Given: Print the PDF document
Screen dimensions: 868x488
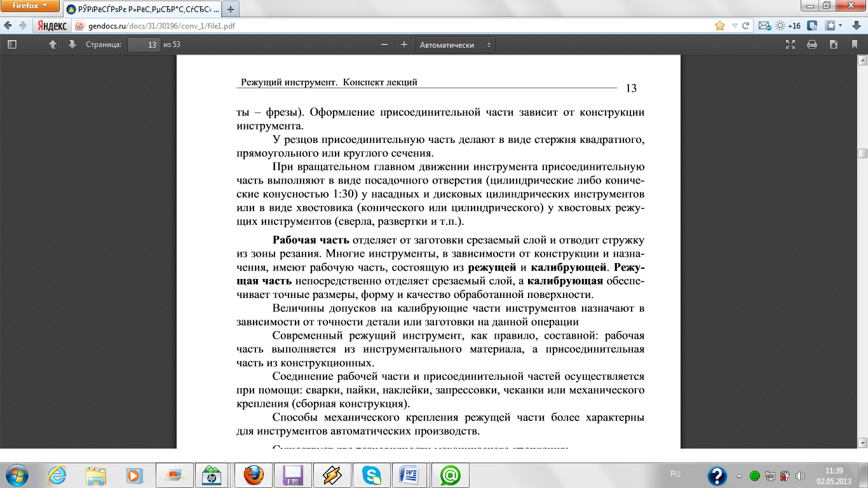Looking at the screenshot, I should 811,44.
